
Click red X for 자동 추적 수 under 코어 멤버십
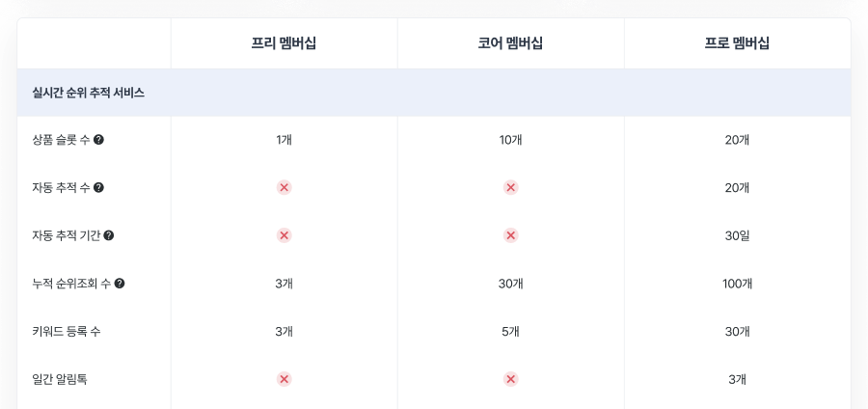pos(511,188)
